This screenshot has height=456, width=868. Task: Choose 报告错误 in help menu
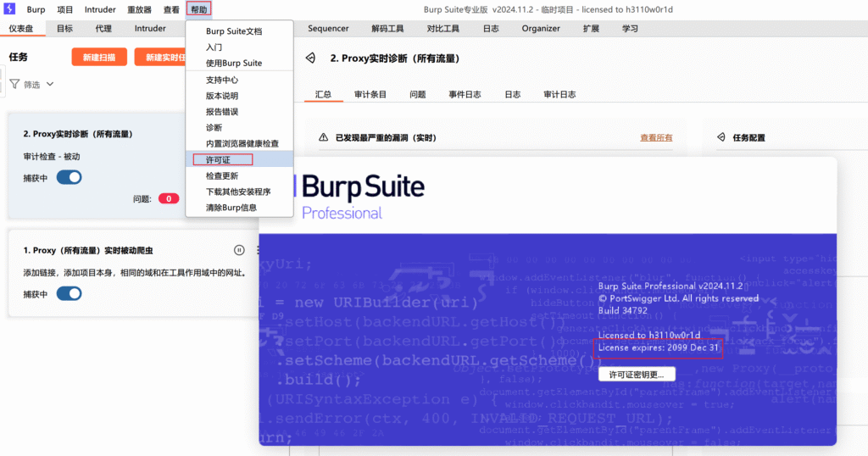[x=240, y=112]
